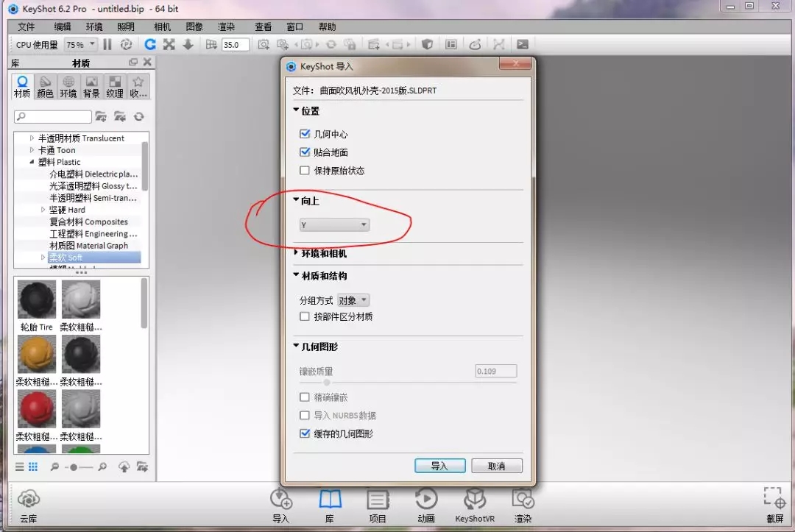Select the red soft rough material thumbnail
This screenshot has height=532, width=795.
[37, 409]
